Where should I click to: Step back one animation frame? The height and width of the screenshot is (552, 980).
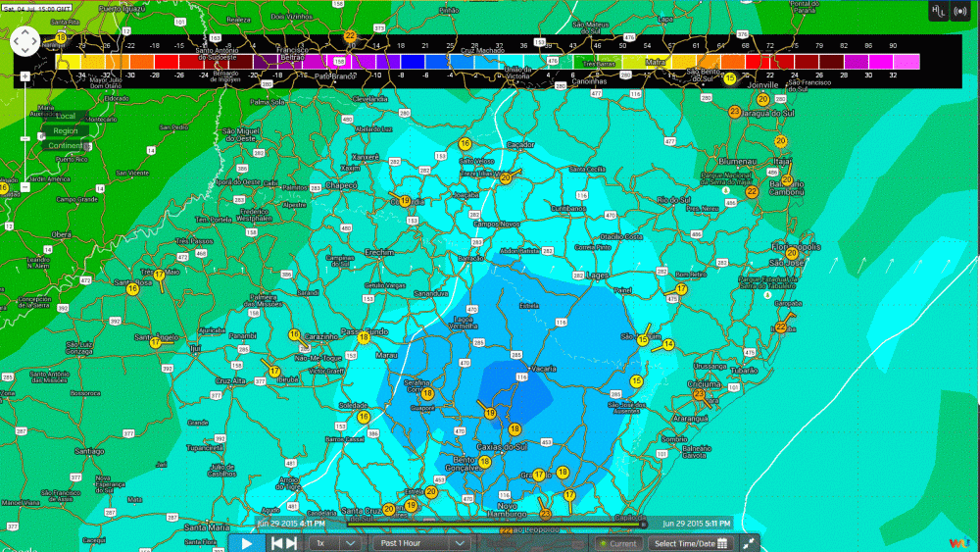click(x=277, y=542)
